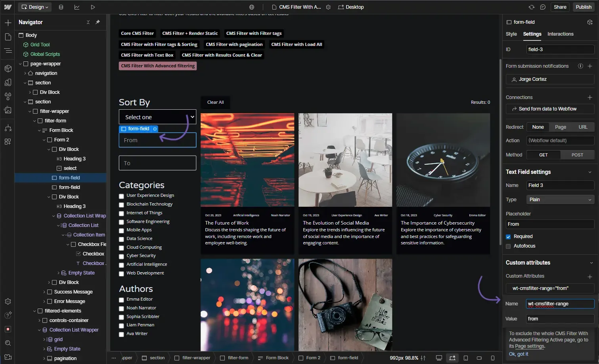Viewport: 599px width, 364px height.
Task: Check the Cyber Security checkbox
Action: [121, 256]
